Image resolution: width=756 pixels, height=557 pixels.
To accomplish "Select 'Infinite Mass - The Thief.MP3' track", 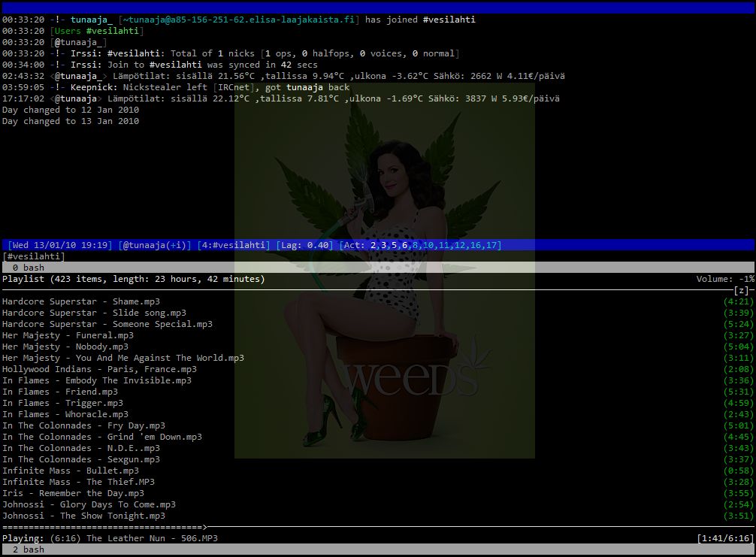I will 78,482.
